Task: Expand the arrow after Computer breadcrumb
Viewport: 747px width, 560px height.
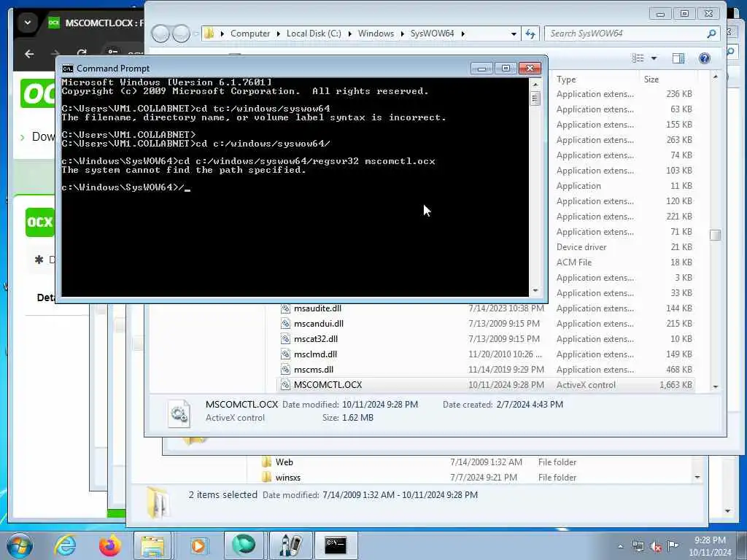Action: [x=278, y=34]
